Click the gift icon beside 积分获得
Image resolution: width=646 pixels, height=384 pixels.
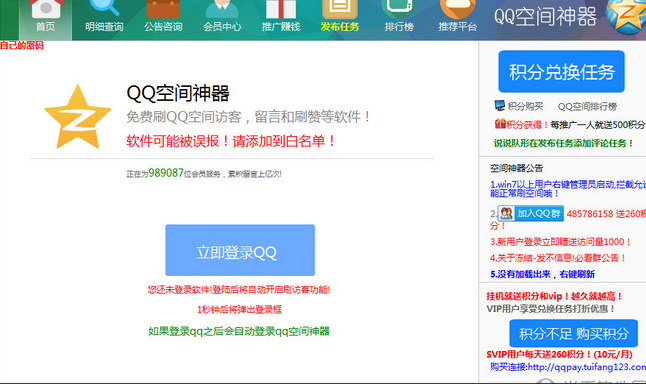(x=500, y=124)
